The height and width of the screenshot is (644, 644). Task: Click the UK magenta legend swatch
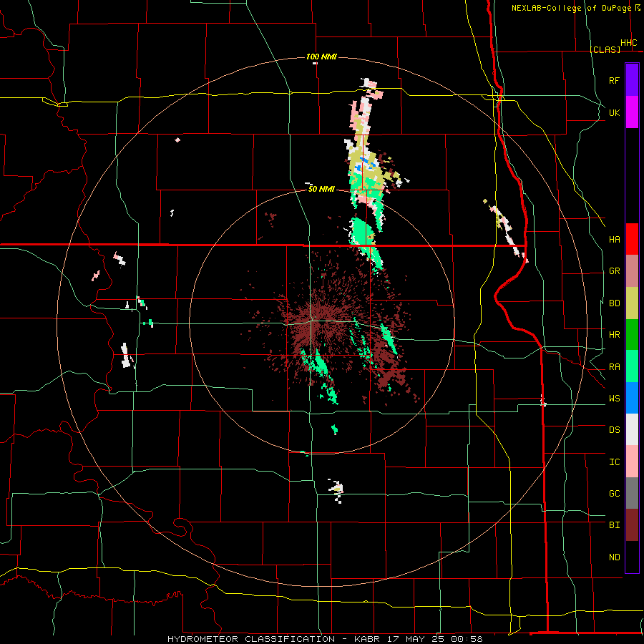[x=632, y=112]
